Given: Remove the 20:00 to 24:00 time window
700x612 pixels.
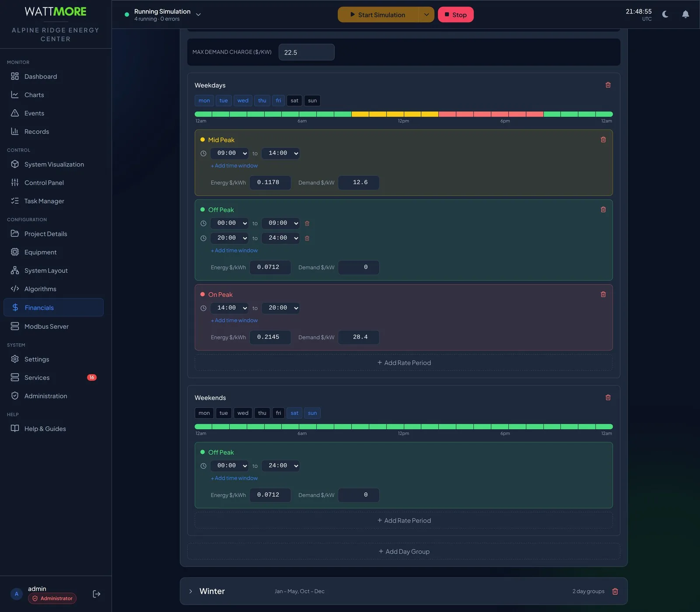Looking at the screenshot, I should click(x=307, y=238).
